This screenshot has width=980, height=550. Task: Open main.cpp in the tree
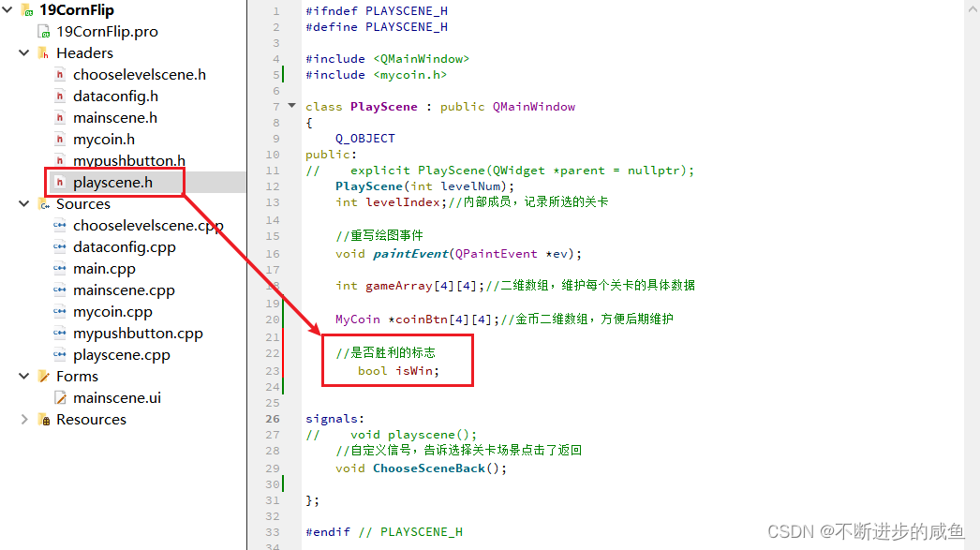click(x=104, y=269)
